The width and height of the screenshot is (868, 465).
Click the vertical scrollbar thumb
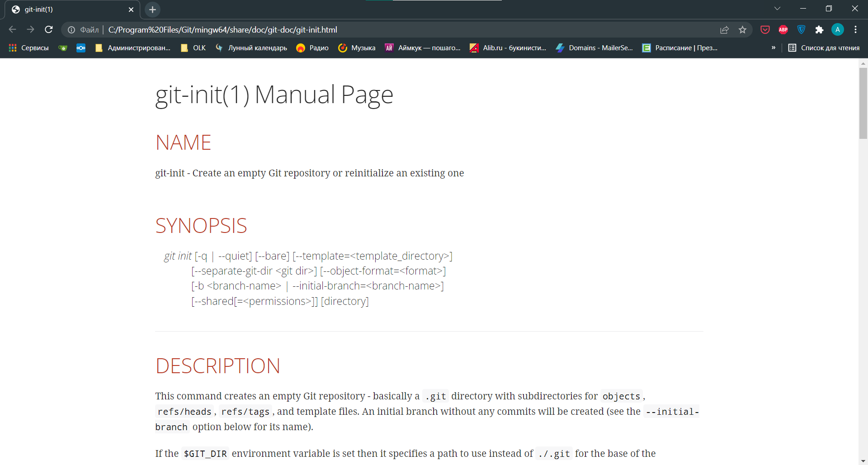pyautogui.click(x=863, y=103)
